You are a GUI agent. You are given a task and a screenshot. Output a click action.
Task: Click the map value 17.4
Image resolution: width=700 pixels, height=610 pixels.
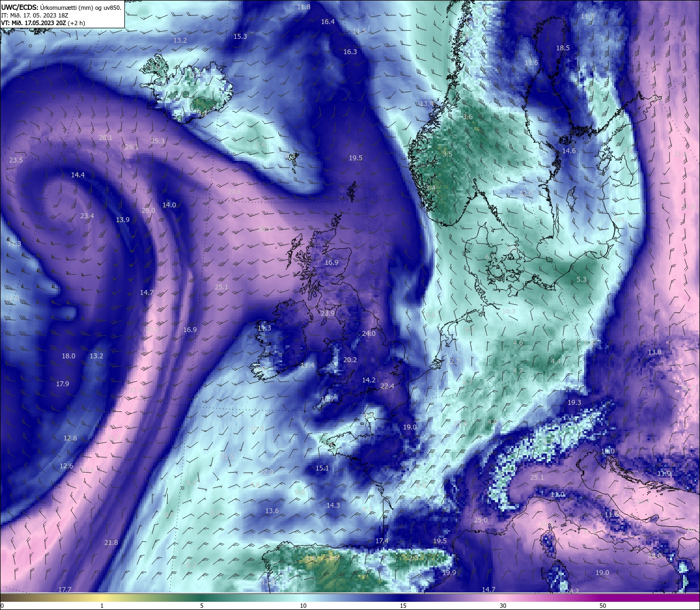pyautogui.click(x=382, y=541)
